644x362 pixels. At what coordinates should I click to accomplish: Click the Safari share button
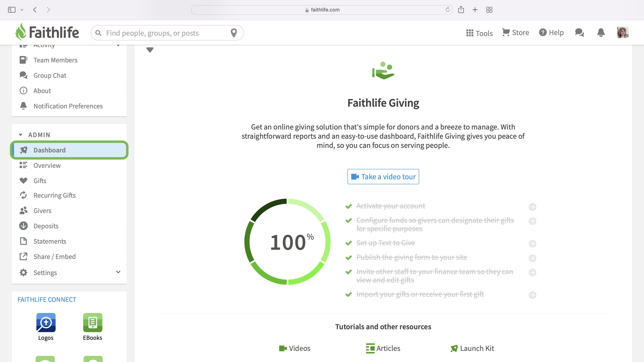pyautogui.click(x=461, y=10)
